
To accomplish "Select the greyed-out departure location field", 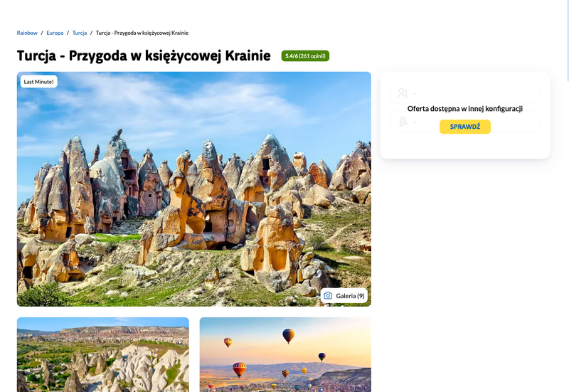I will point(465,121).
